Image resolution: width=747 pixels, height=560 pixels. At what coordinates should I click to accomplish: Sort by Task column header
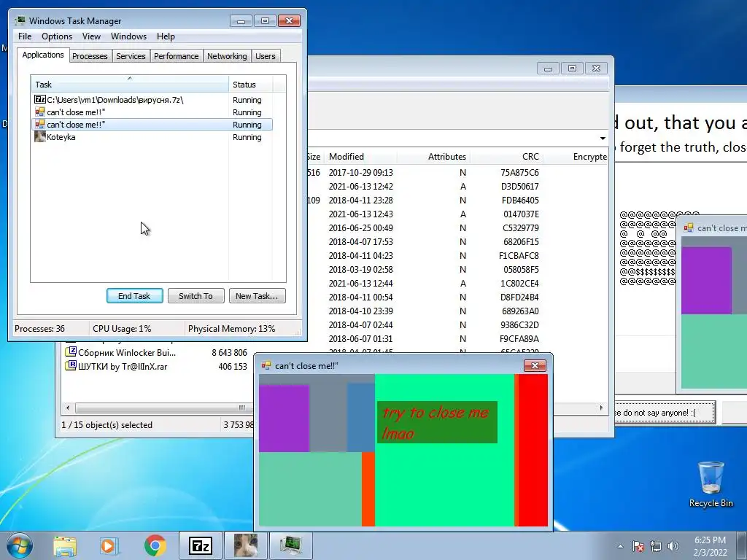[x=130, y=85]
